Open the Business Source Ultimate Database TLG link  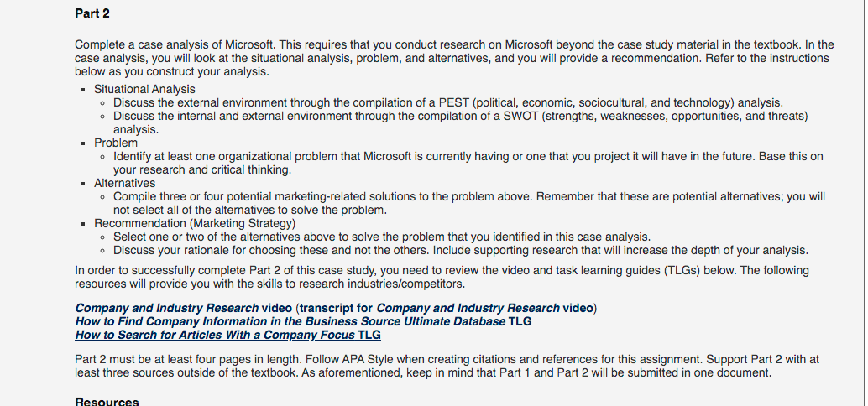click(x=303, y=321)
